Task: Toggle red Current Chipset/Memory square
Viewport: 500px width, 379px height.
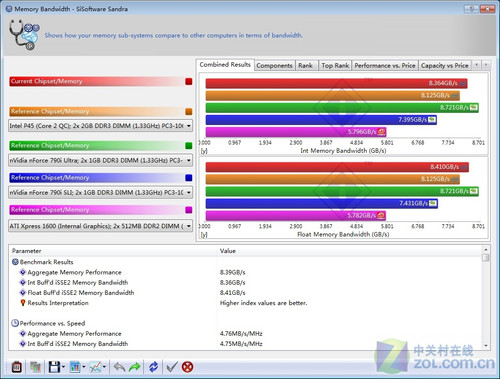Action: coord(189,81)
